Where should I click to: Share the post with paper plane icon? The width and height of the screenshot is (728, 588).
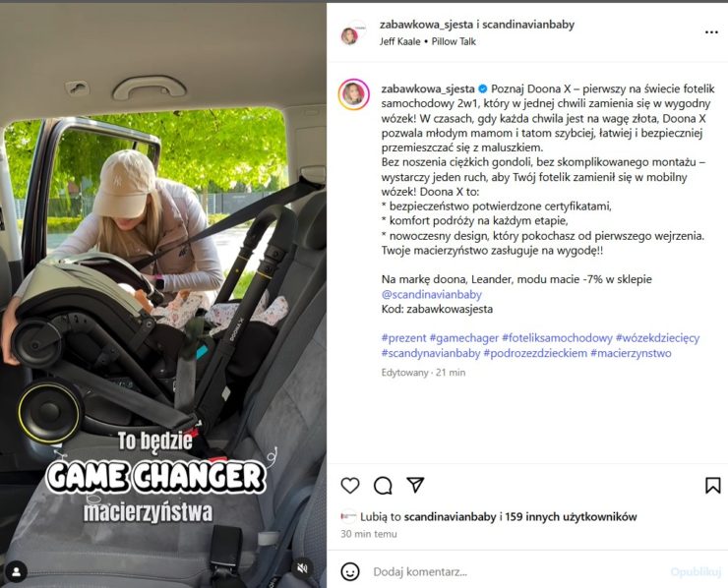pos(415,485)
